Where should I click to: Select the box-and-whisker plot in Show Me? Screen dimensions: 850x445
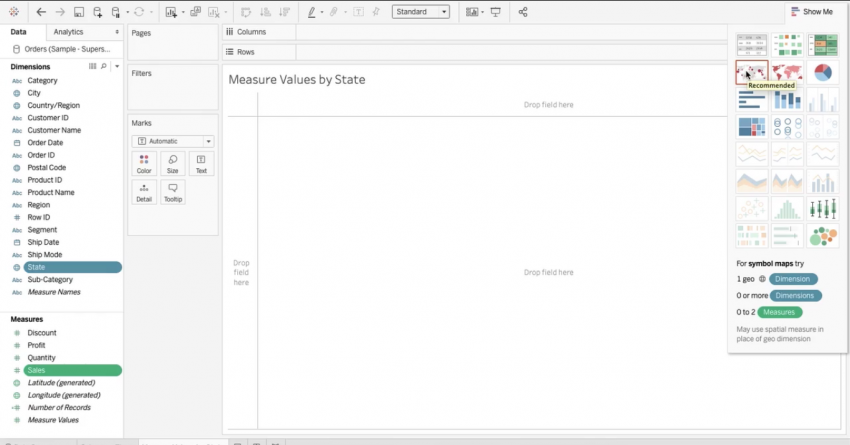tap(823, 208)
